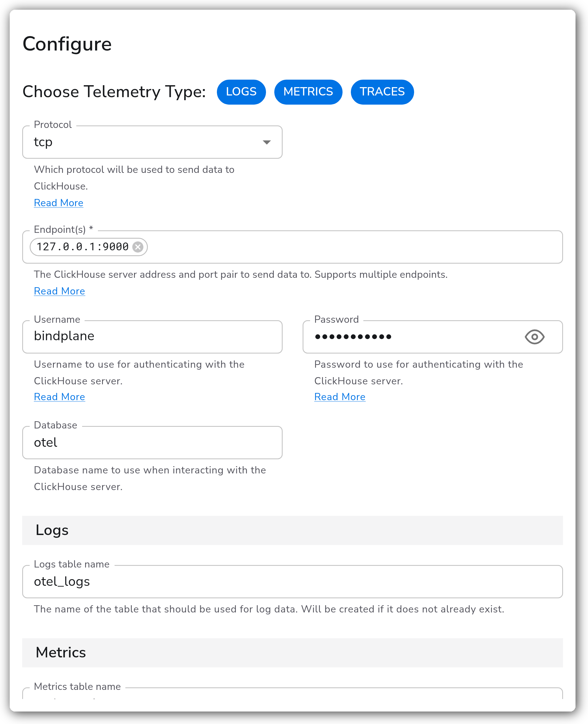This screenshot has height=724, width=588.
Task: Click the Logs section header
Action: click(x=292, y=530)
